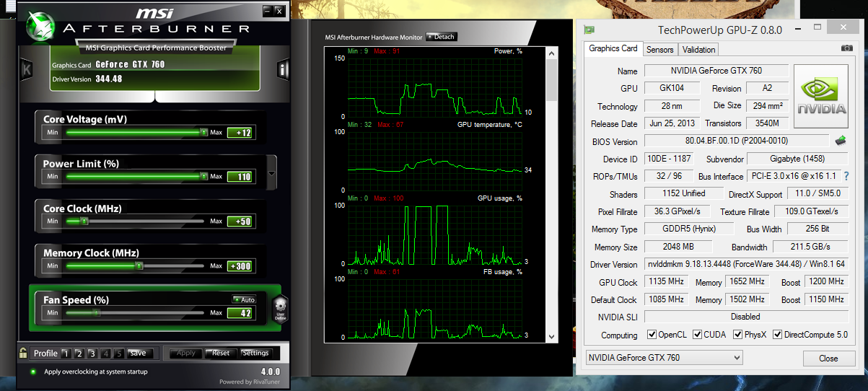The height and width of the screenshot is (391, 868).
Task: Click the FB usage graph
Action: click(434, 309)
